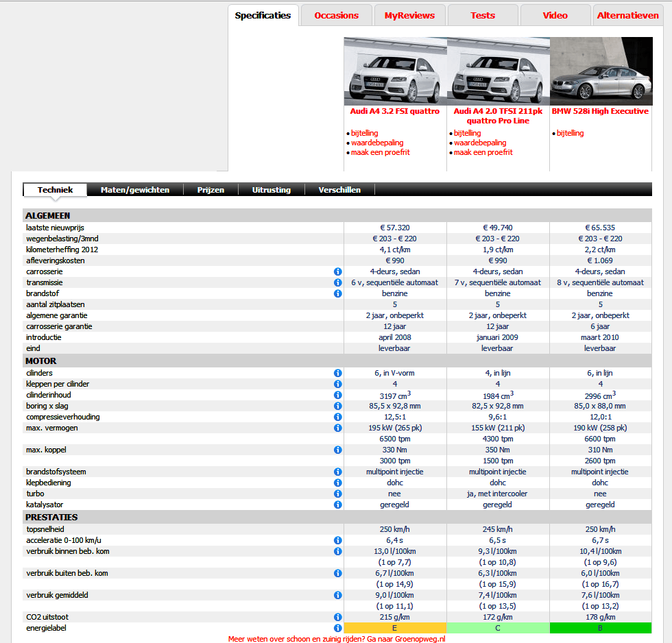
Task: Click bijtelling under Audi A4 3.2 FSI
Action: tap(364, 133)
